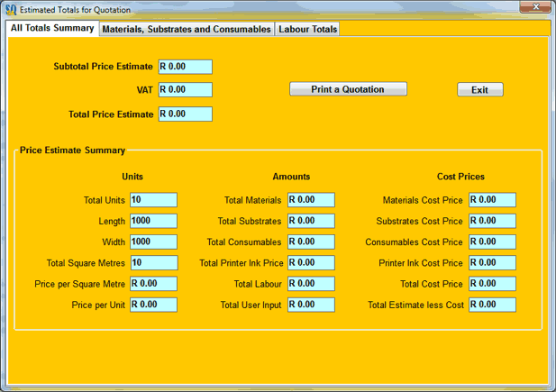
Task: Select the Total Estimate less Cost field
Action: 492,305
